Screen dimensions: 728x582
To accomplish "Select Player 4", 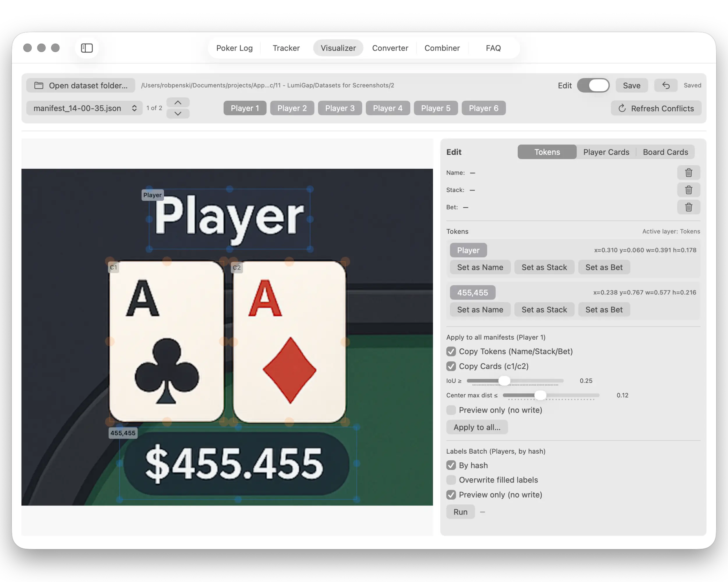I will coord(388,108).
